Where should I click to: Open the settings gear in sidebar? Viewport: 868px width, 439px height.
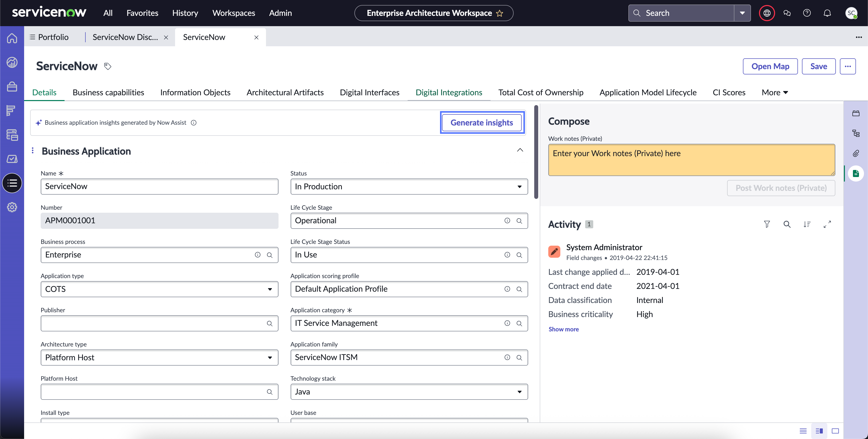12,207
